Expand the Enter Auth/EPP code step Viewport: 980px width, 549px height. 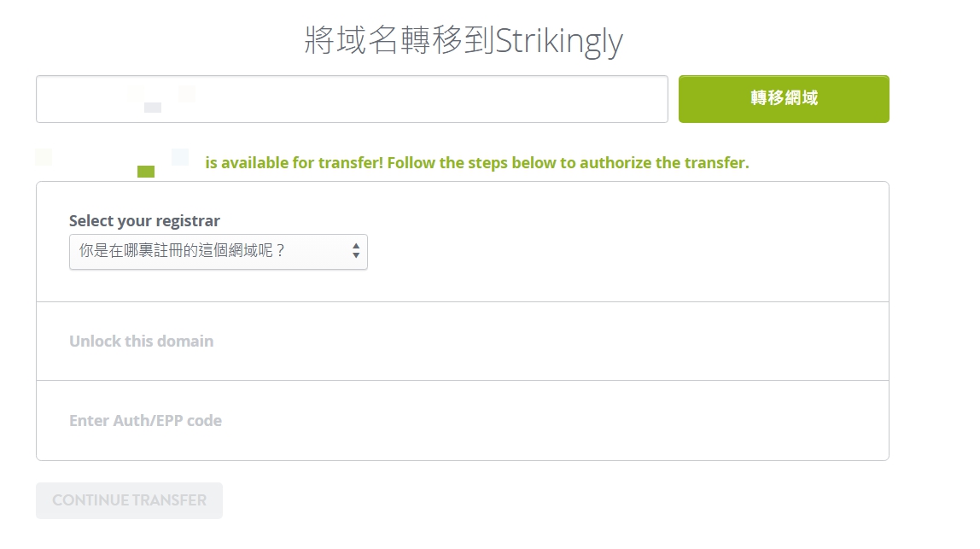pyautogui.click(x=463, y=421)
